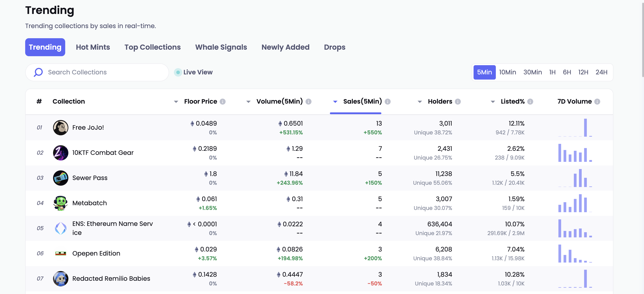Open the Redacted Remilio Babies collection
Viewport: 644px width, 294px height.
click(111, 278)
